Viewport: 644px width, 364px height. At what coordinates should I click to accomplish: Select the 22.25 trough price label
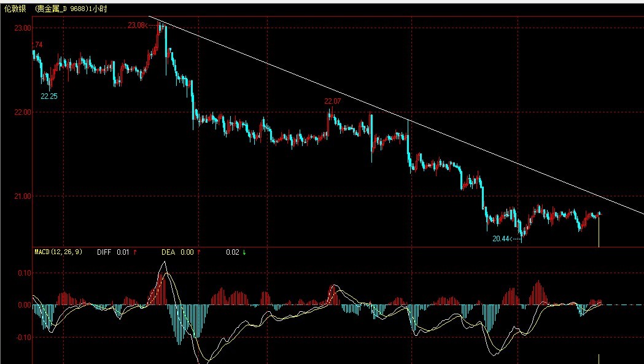pyautogui.click(x=49, y=96)
